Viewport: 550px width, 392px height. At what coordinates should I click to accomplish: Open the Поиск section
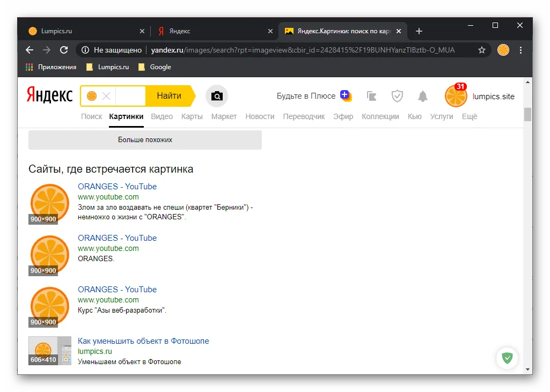(x=92, y=116)
